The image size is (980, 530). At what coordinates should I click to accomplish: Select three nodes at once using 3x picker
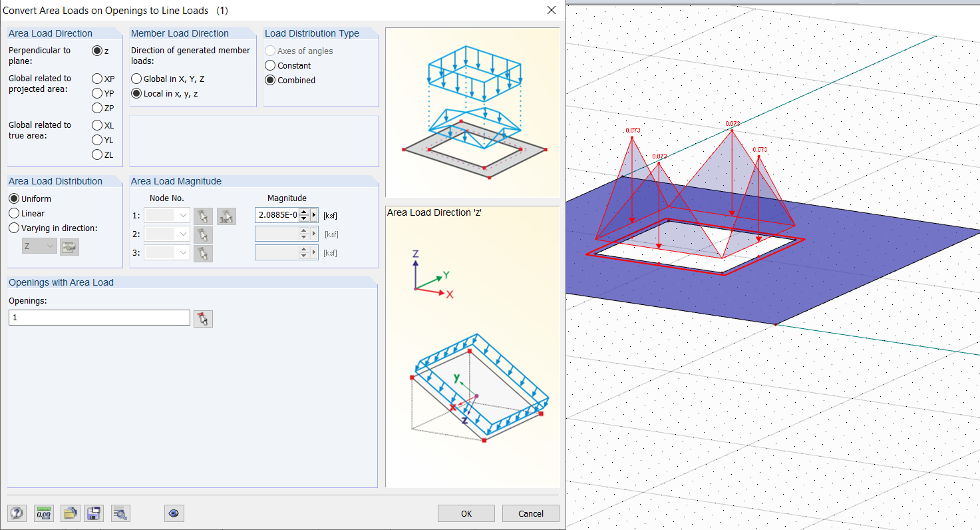[x=224, y=216]
